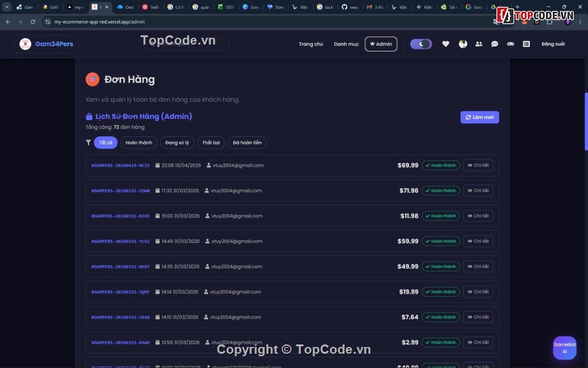
Task: Filter orders by Đã hoàn tiền
Action: pyautogui.click(x=247, y=142)
